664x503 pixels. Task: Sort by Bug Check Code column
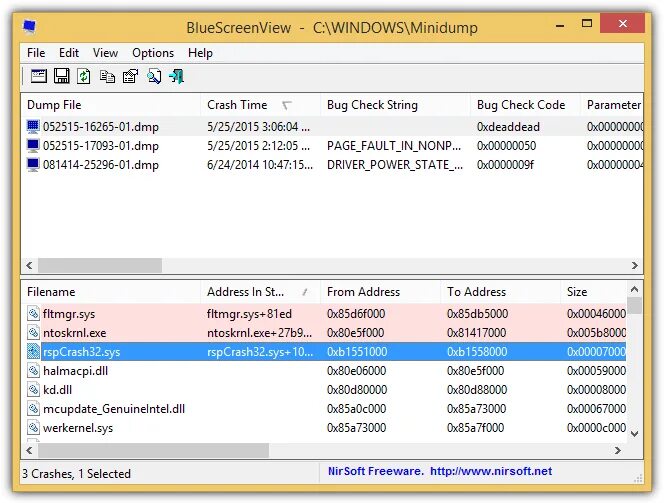[x=525, y=105]
